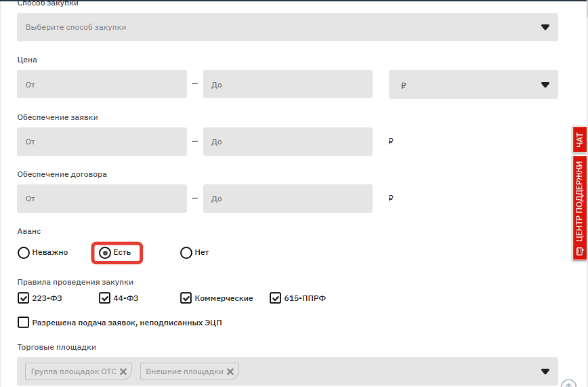Select the Есть advance radio button
Image resolution: width=588 pixels, height=387 pixels.
[x=105, y=253]
